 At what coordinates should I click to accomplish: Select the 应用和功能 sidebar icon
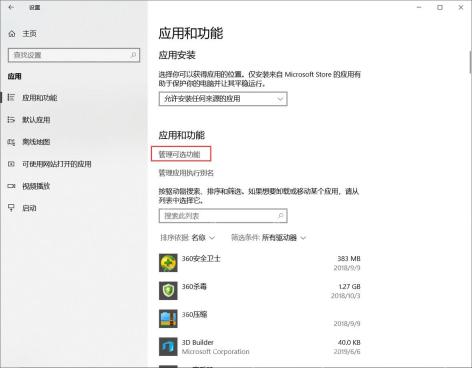[11, 97]
